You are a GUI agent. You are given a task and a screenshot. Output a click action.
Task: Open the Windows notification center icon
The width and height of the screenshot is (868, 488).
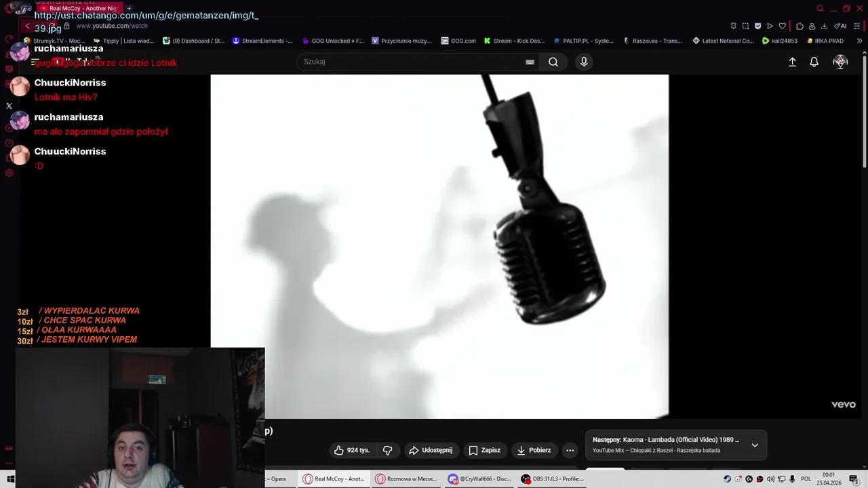tap(854, 479)
